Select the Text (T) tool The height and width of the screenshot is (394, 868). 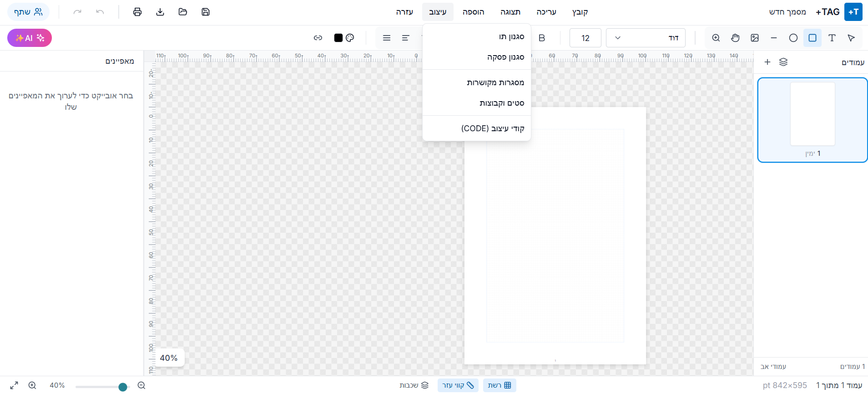tap(832, 38)
